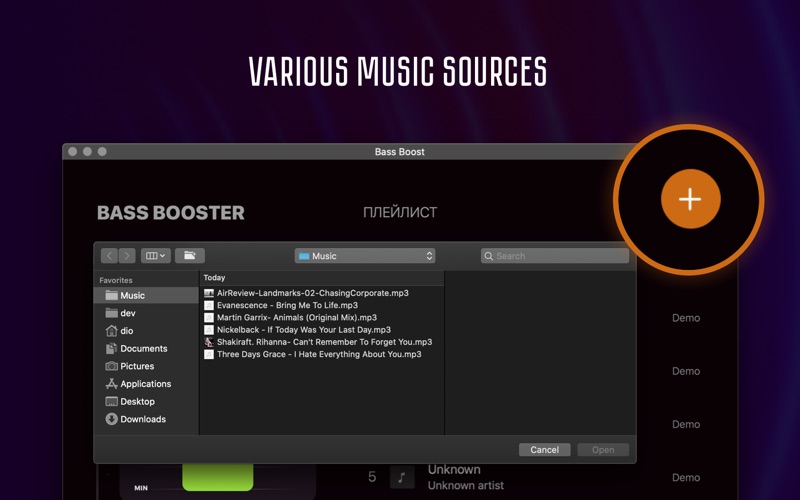Focus the Search field
This screenshot has height=500, width=800.
pos(555,256)
